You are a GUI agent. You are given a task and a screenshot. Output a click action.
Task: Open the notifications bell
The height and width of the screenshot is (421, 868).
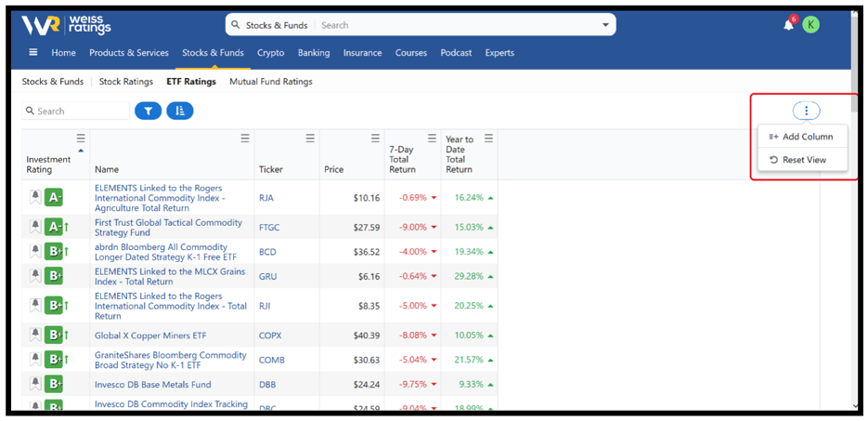point(789,25)
